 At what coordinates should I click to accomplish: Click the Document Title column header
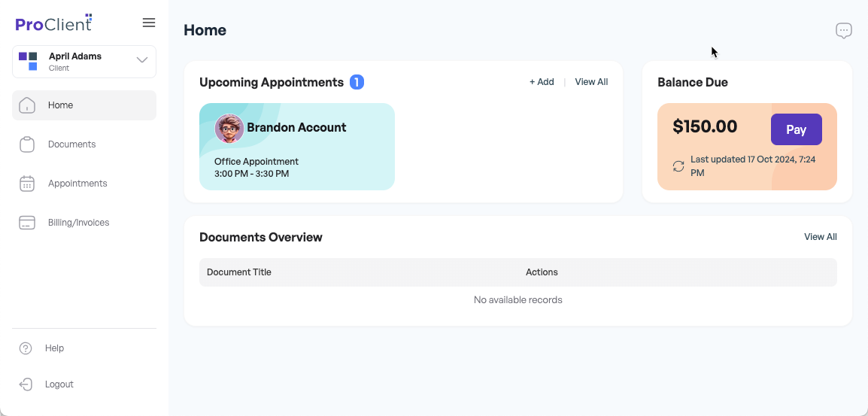point(239,272)
